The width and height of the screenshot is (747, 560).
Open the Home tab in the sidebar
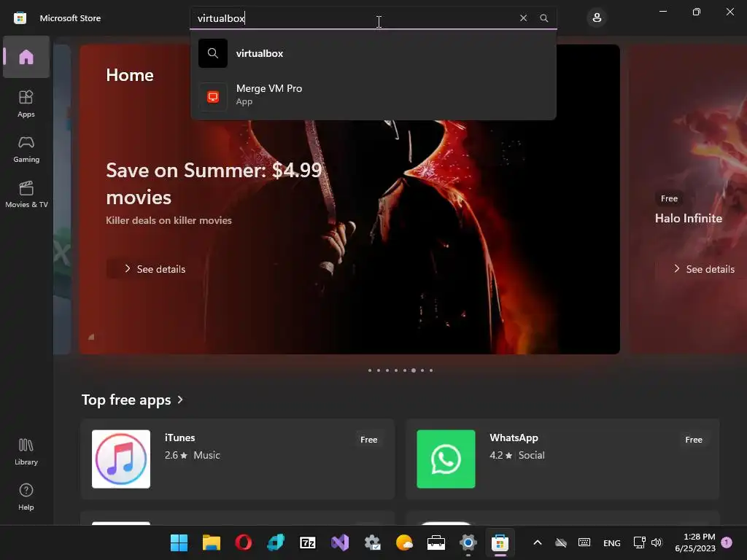tap(26, 57)
